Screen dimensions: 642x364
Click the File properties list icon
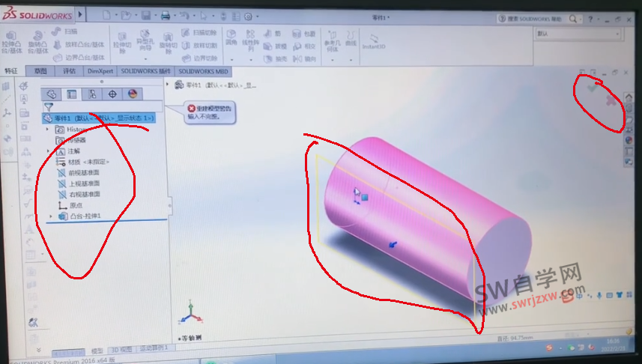coord(236,16)
